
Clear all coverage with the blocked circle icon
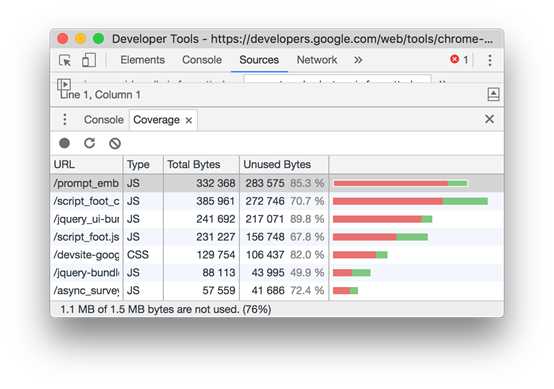(x=115, y=143)
